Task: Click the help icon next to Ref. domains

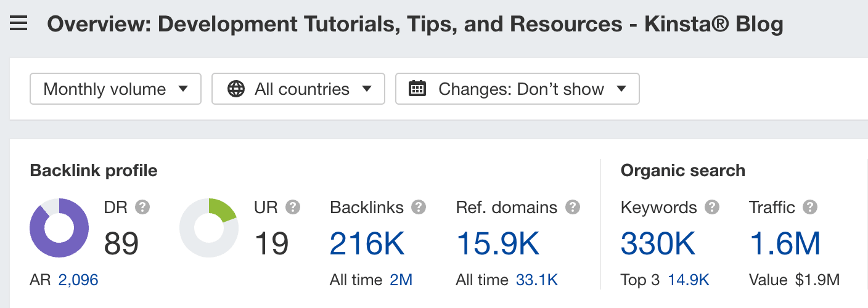Action: [x=573, y=207]
